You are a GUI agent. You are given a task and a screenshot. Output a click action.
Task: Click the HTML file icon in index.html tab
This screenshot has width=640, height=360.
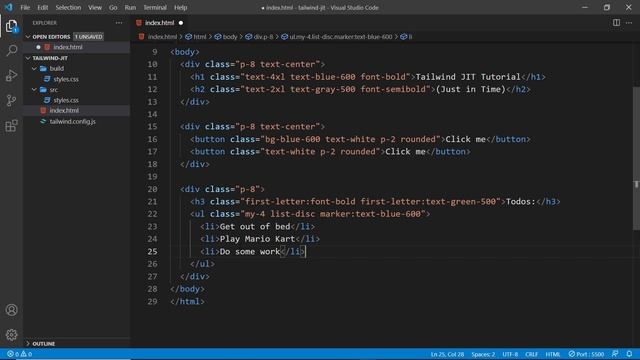click(x=139, y=23)
